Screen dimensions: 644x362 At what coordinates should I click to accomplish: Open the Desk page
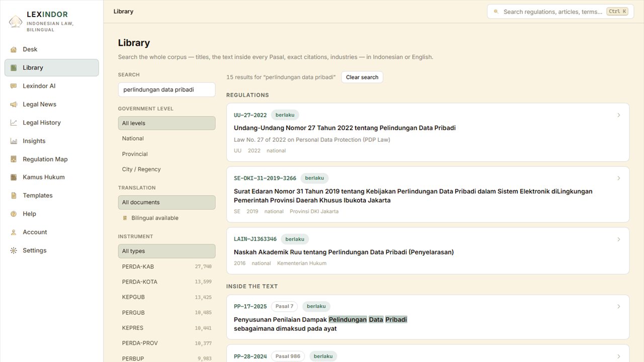tap(52, 49)
